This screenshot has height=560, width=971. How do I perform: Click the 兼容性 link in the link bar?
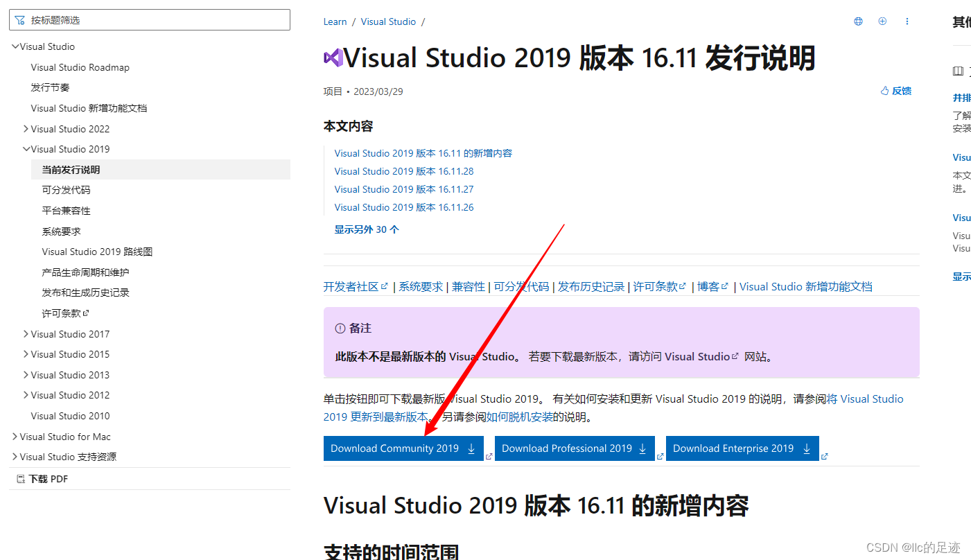(469, 286)
